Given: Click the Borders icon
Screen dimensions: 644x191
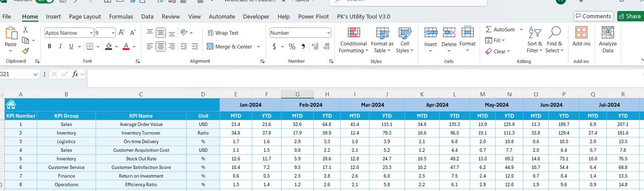Looking at the screenshot, I should click(89, 46).
